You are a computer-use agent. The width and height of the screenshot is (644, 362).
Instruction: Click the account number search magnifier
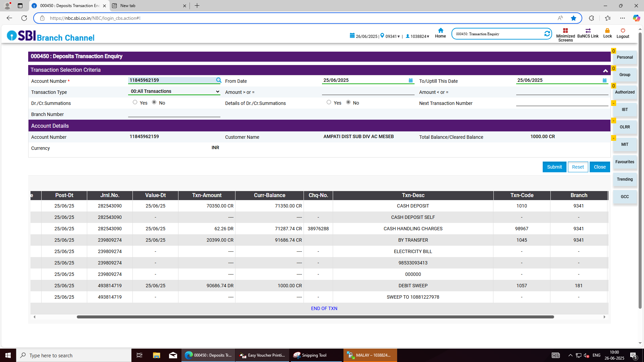(219, 80)
